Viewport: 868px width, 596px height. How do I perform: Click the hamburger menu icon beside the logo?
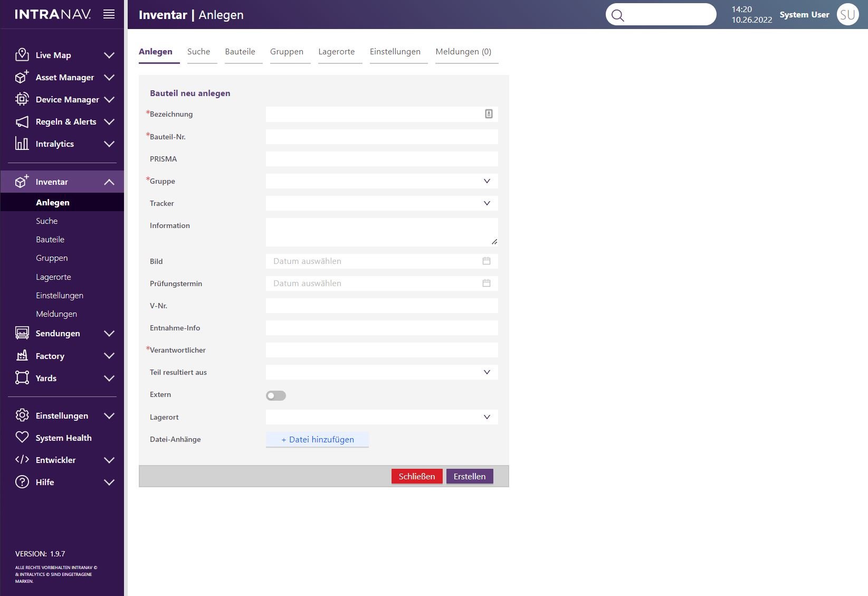[109, 14]
